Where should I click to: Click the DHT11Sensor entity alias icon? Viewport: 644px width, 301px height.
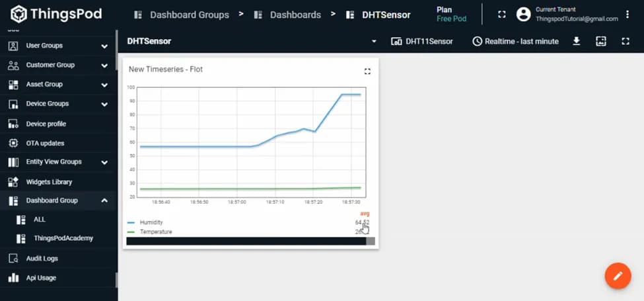(x=396, y=41)
